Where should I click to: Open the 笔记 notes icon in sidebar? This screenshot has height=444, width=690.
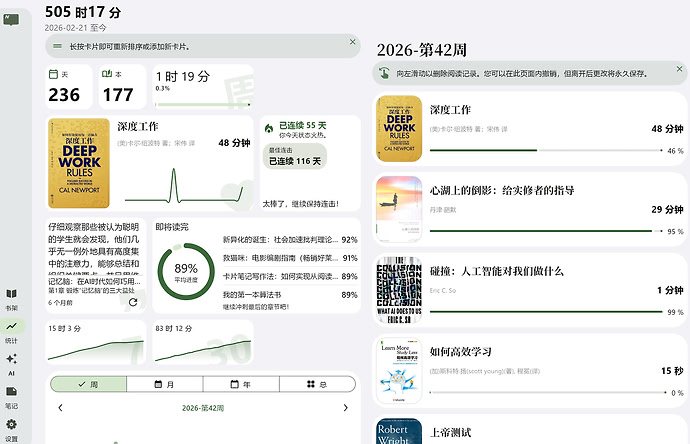(x=11, y=391)
